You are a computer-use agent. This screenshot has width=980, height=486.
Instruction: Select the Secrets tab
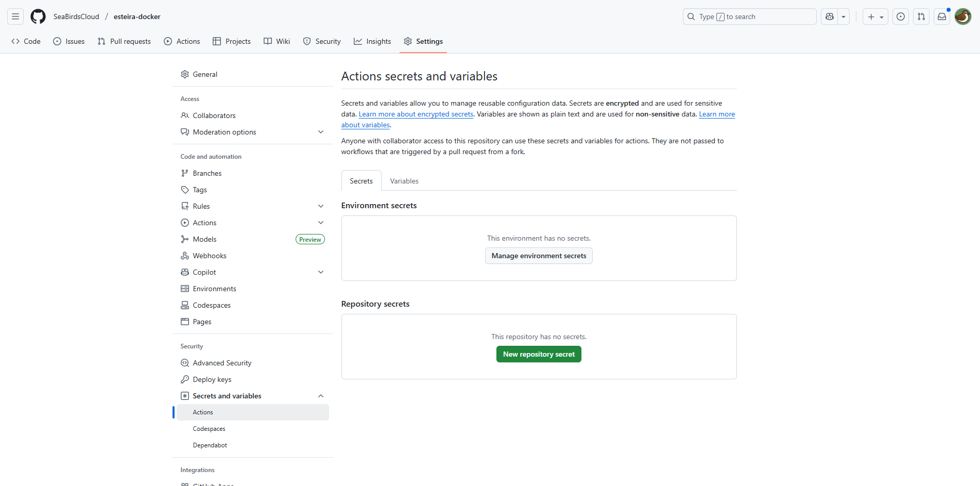(x=361, y=181)
